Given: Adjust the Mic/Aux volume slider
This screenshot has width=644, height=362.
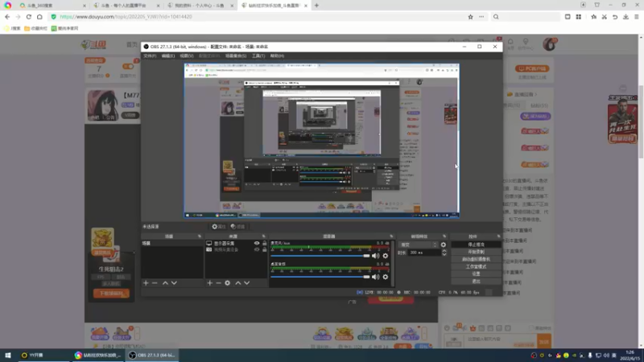Looking at the screenshot, I should coord(320,256).
